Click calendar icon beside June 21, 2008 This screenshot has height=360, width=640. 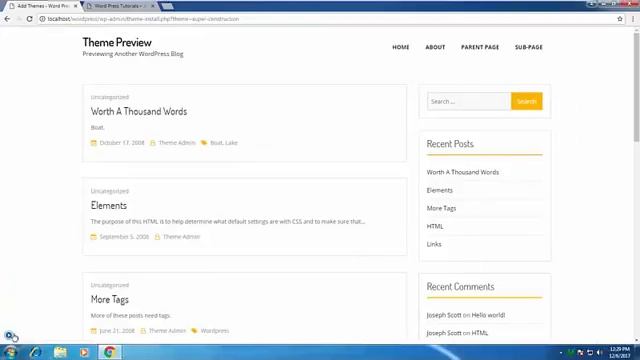pyautogui.click(x=94, y=331)
